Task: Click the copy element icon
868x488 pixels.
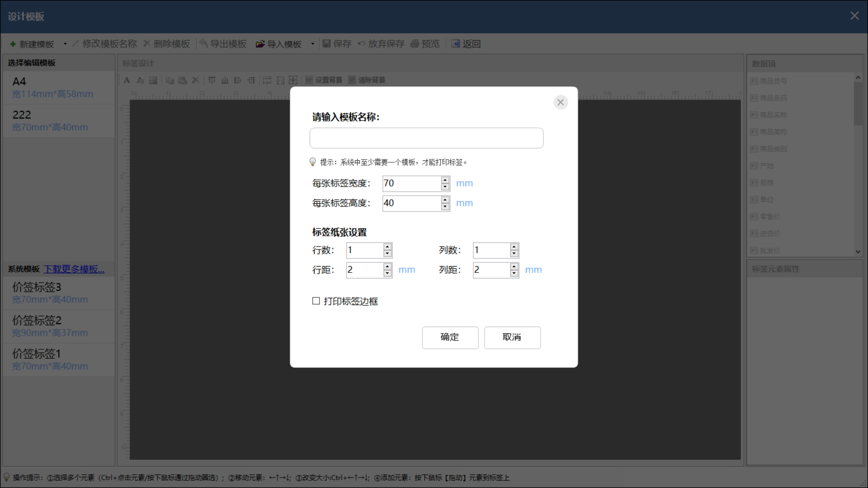Action: 170,80
